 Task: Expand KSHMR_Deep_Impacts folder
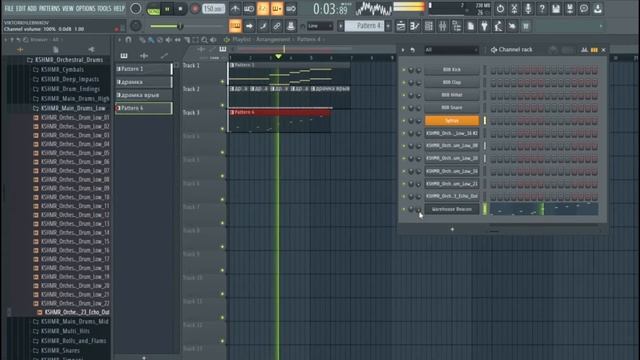coord(70,79)
